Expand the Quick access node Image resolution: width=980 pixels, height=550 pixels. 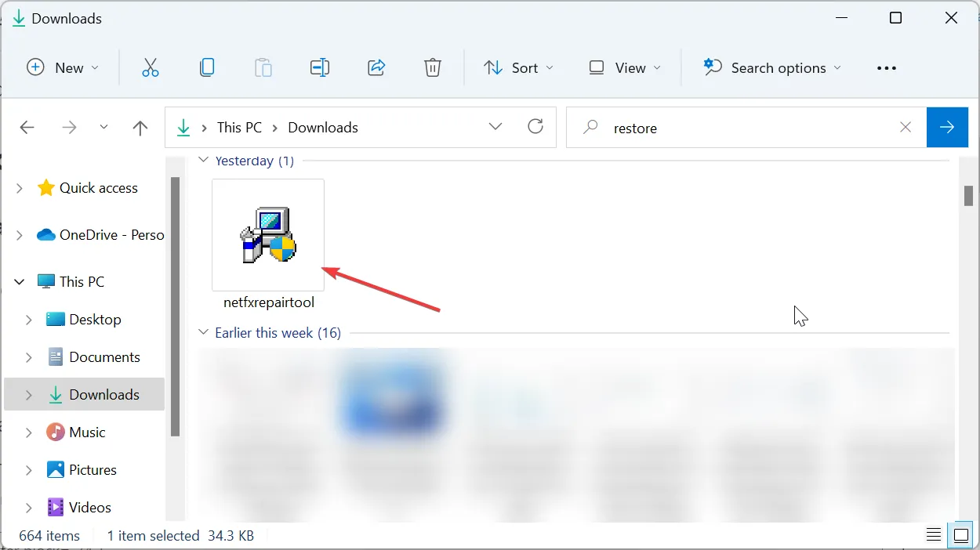pos(19,188)
